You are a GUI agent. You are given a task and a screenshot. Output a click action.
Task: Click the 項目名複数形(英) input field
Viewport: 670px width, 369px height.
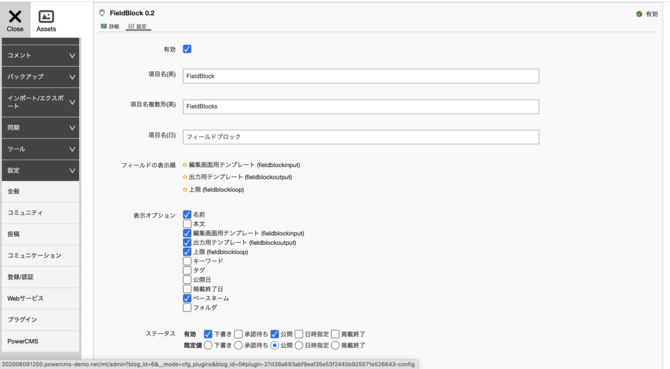click(361, 106)
